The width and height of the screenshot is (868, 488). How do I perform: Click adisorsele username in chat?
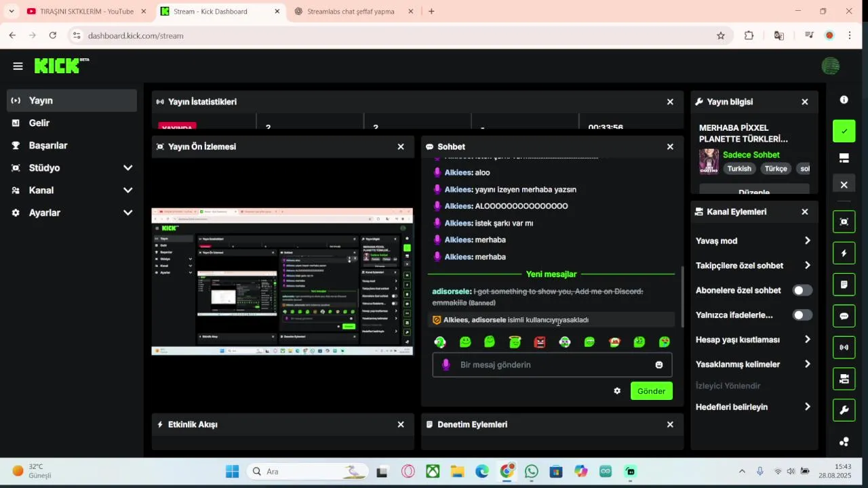(452, 291)
